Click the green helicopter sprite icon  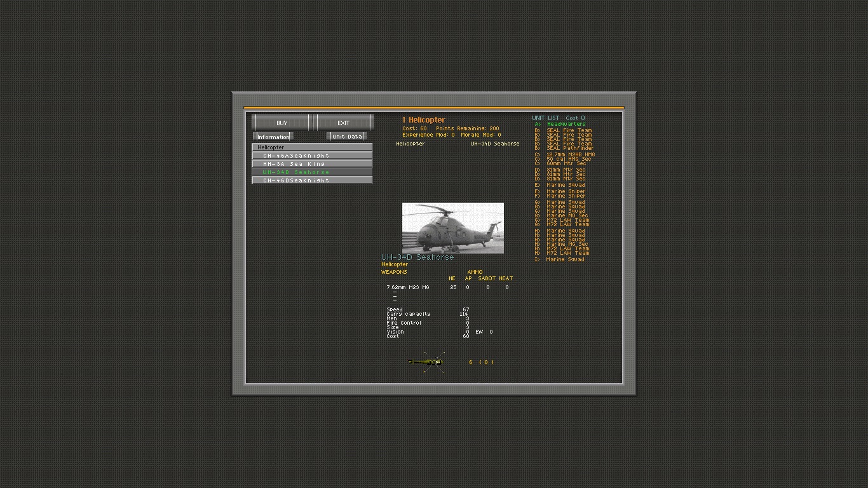point(427,362)
